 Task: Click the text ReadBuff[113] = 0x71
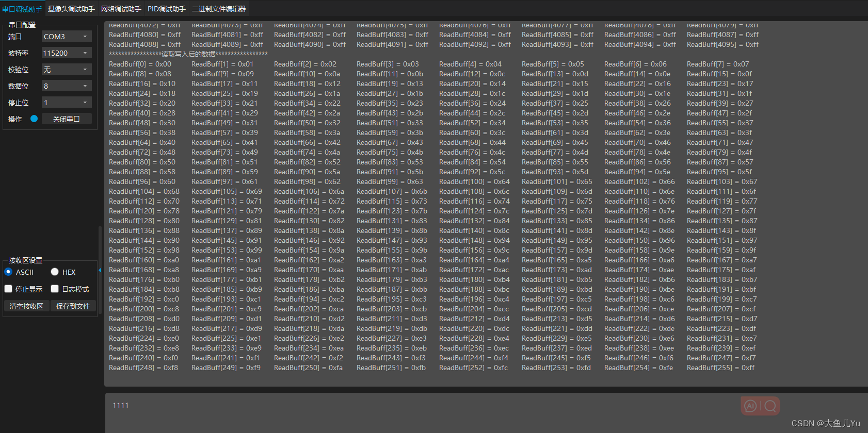click(x=227, y=201)
